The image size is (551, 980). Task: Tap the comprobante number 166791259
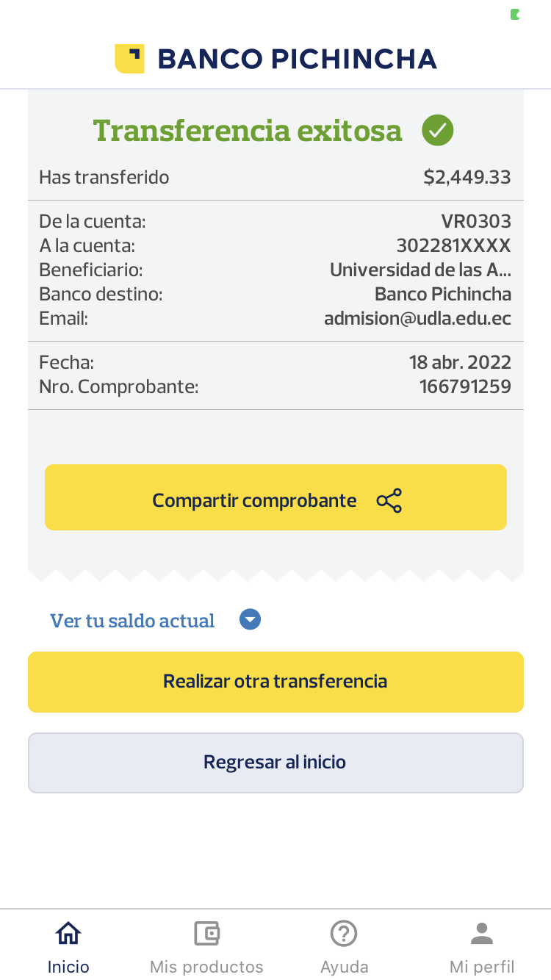coord(465,386)
